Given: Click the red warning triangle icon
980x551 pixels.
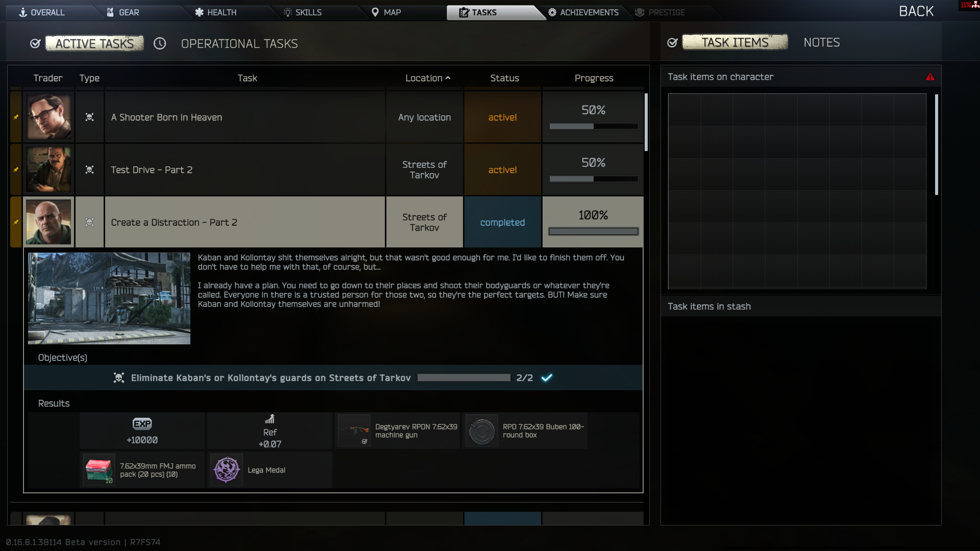Looking at the screenshot, I should (x=930, y=77).
